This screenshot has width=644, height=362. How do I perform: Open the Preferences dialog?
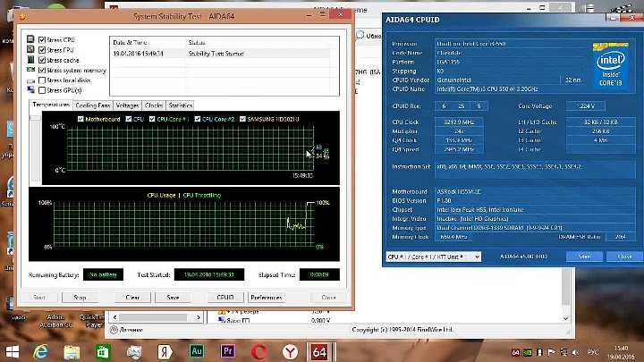[x=267, y=297]
